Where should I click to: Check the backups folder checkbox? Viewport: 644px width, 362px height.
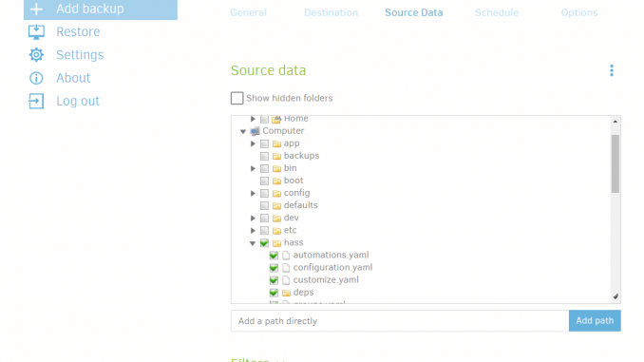(x=264, y=156)
